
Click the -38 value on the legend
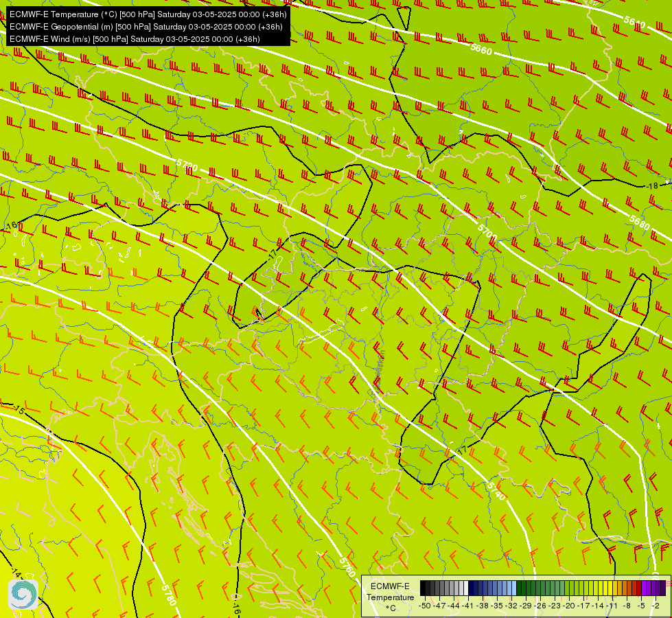482,606
